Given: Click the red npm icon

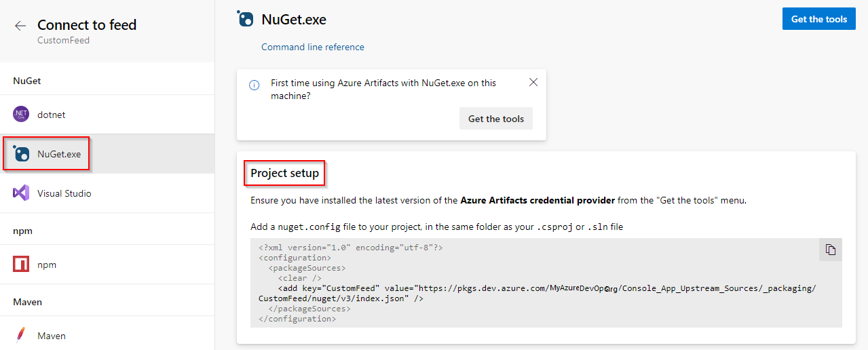Looking at the screenshot, I should click(x=21, y=265).
